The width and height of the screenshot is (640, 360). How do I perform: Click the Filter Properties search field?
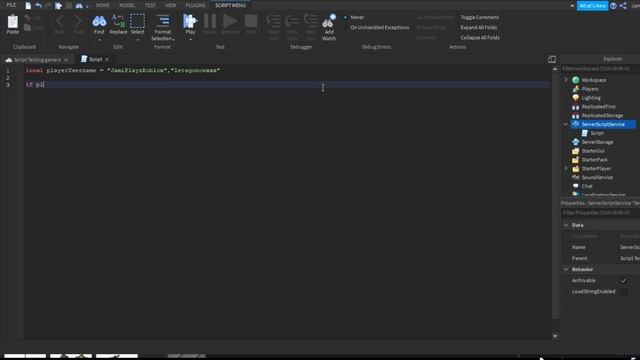(600, 213)
